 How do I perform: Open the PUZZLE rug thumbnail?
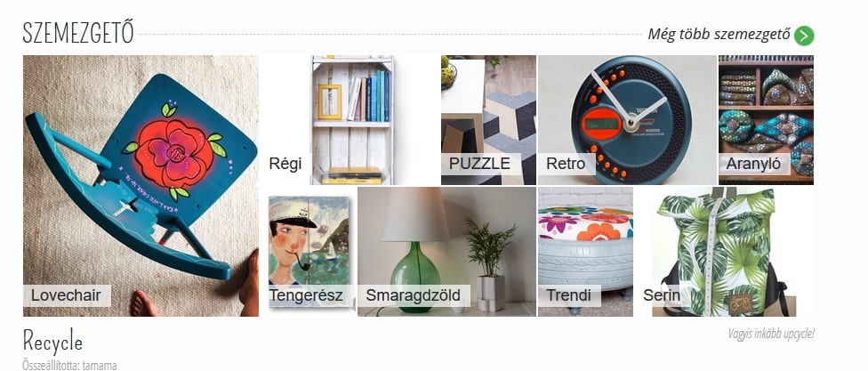point(488,119)
